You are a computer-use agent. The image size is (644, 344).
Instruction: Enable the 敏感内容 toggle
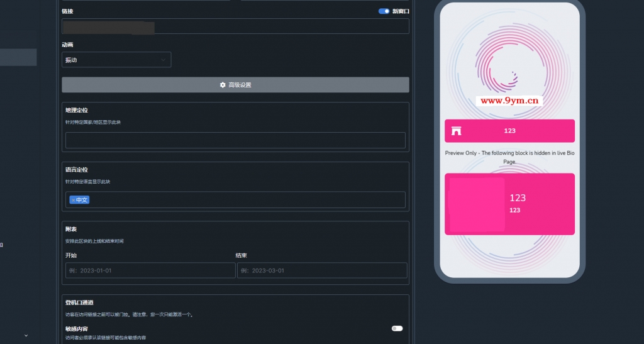397,328
